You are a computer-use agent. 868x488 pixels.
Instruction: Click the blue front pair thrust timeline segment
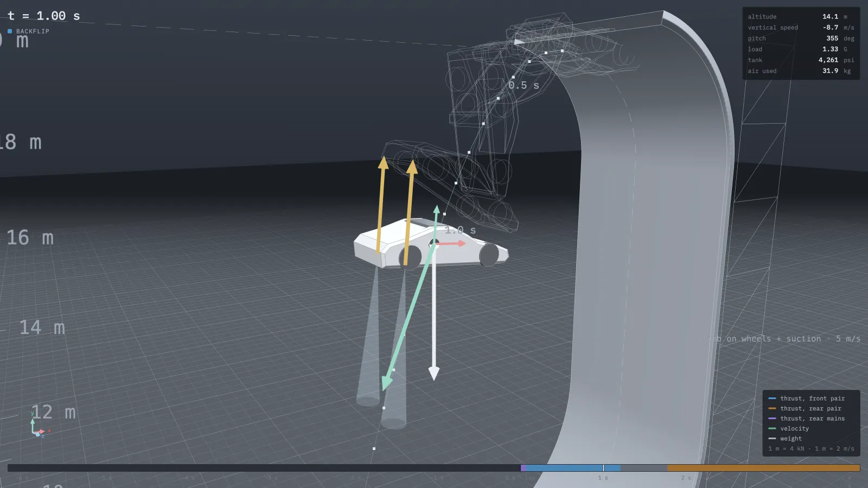pos(573,468)
